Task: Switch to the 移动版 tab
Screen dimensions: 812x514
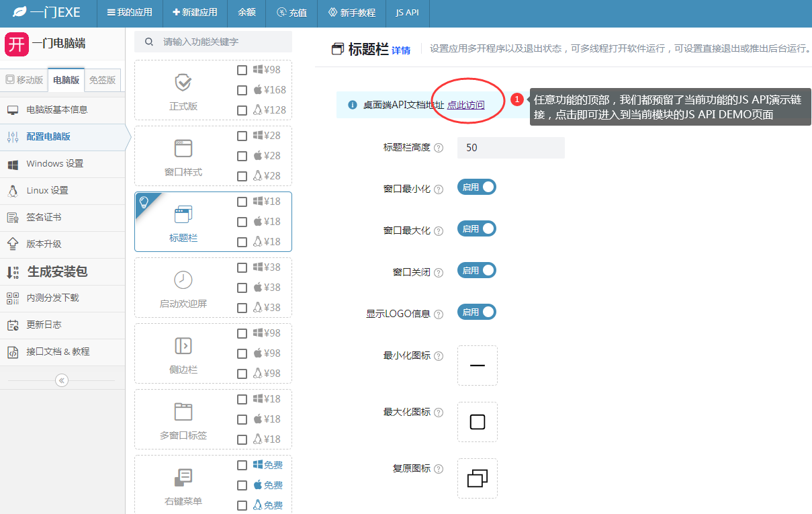Action: (24, 80)
